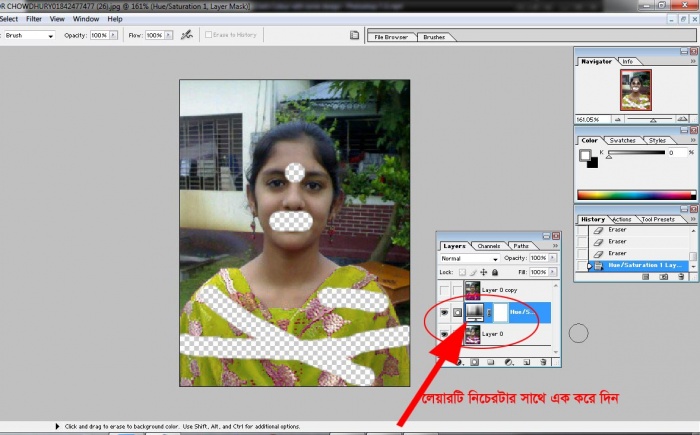Viewport: 700px width, 435px height.
Task: Open the Color panel menu arrows
Action: pos(693,140)
